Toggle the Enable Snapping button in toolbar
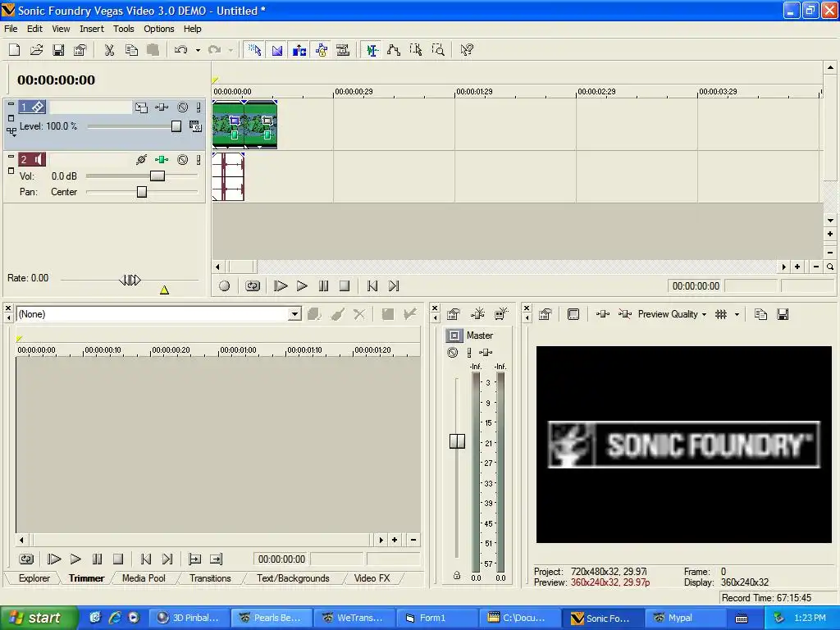The image size is (840, 630). click(x=255, y=50)
